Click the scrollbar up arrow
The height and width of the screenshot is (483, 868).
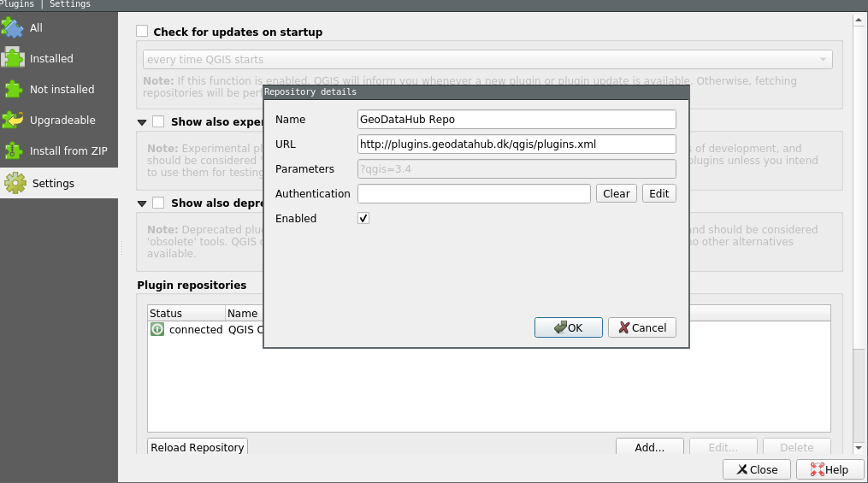pyautogui.click(x=859, y=21)
